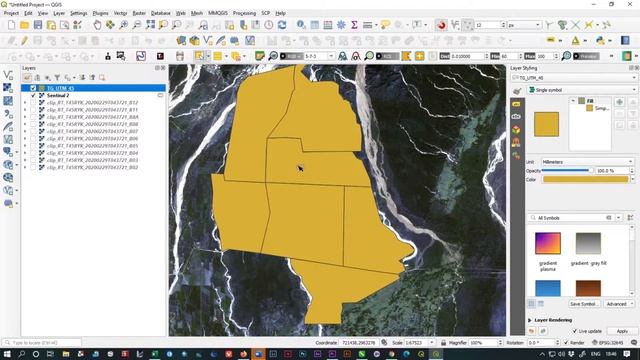The width and height of the screenshot is (640, 360).
Task: Collapse all layers in Layers panel
Action: point(92,78)
